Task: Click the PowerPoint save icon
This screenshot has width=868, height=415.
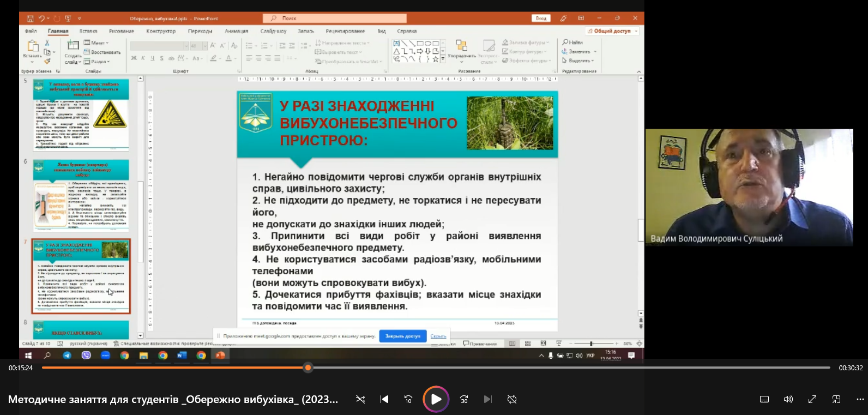Action: [x=31, y=19]
